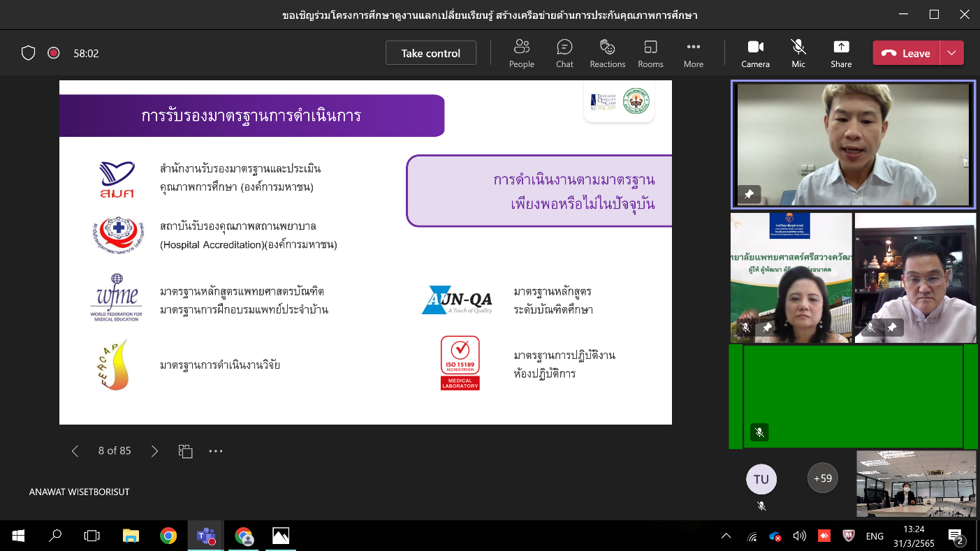The height and width of the screenshot is (551, 980).
Task: Share your screen content
Action: coord(841,54)
